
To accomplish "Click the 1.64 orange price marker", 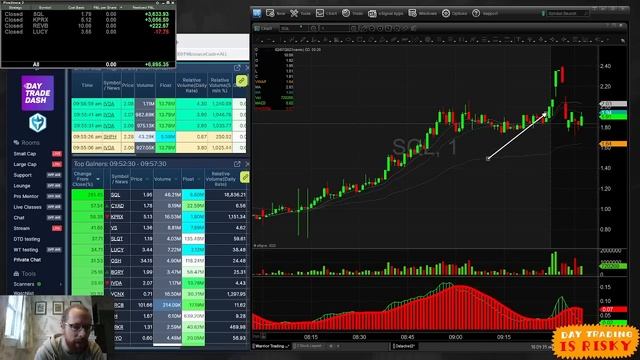I will (613, 144).
